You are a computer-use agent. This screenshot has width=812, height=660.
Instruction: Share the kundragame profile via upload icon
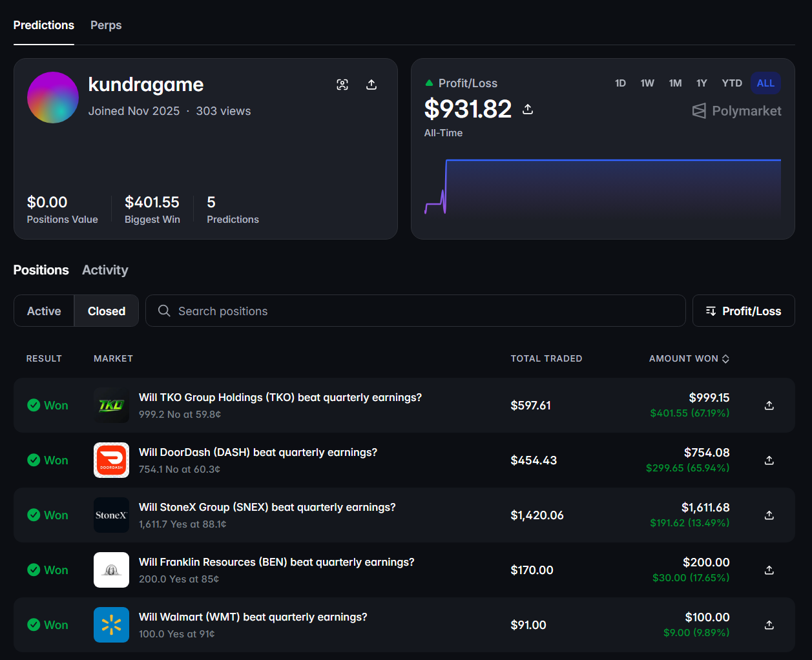(x=371, y=85)
